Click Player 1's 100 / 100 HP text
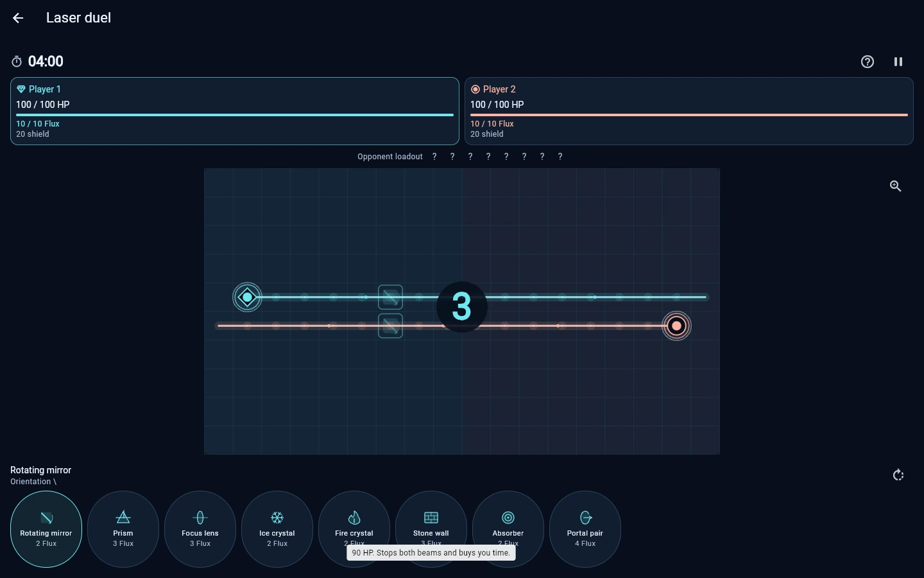The width and height of the screenshot is (924, 578). click(43, 105)
